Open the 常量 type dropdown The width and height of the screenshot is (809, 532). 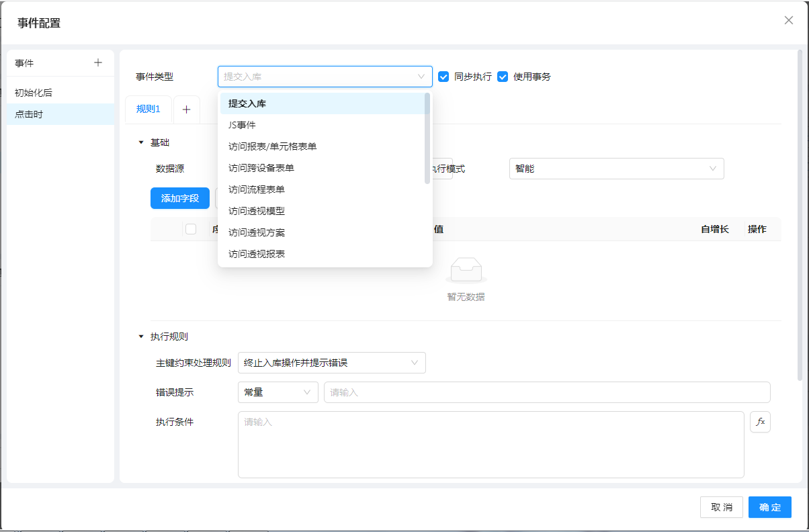278,392
